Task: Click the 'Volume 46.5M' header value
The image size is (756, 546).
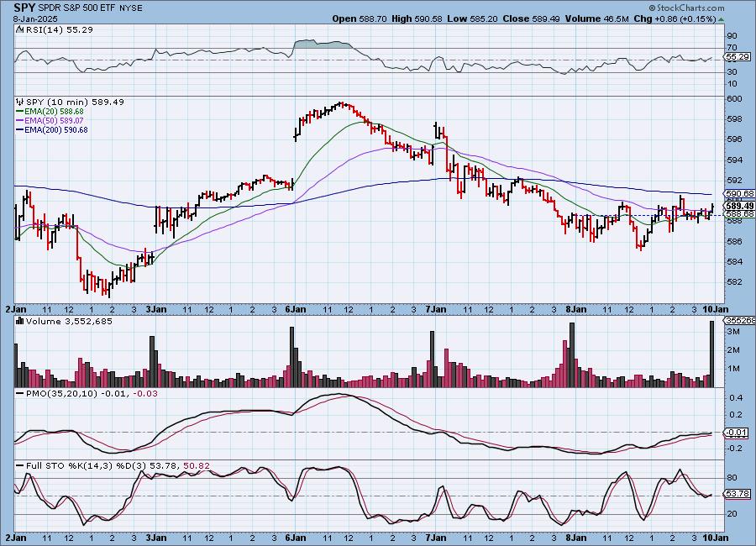Action: pos(597,18)
